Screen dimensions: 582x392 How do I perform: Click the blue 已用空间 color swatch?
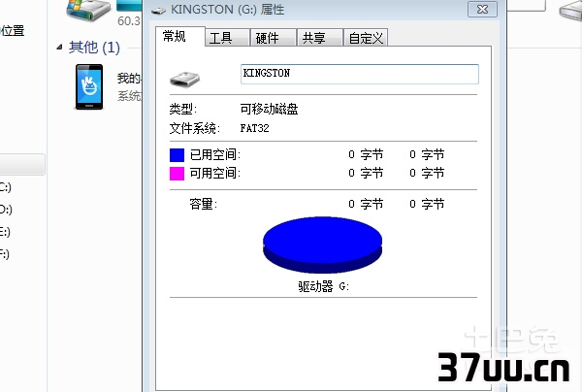click(178, 155)
